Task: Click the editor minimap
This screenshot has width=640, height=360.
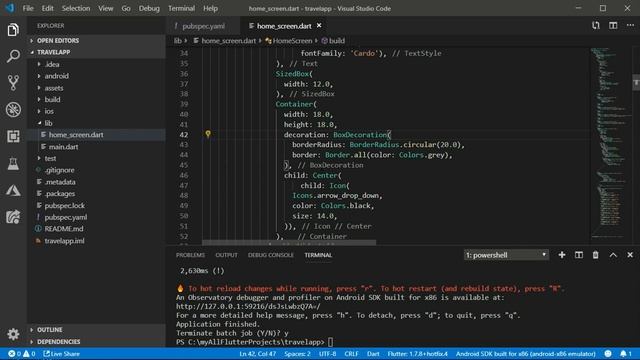Action: (x=610, y=143)
